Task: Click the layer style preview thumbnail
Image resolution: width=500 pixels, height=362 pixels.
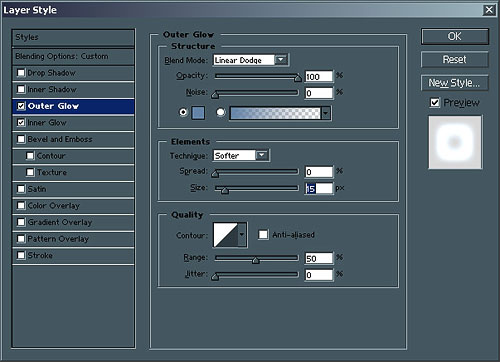Action: pos(455,142)
